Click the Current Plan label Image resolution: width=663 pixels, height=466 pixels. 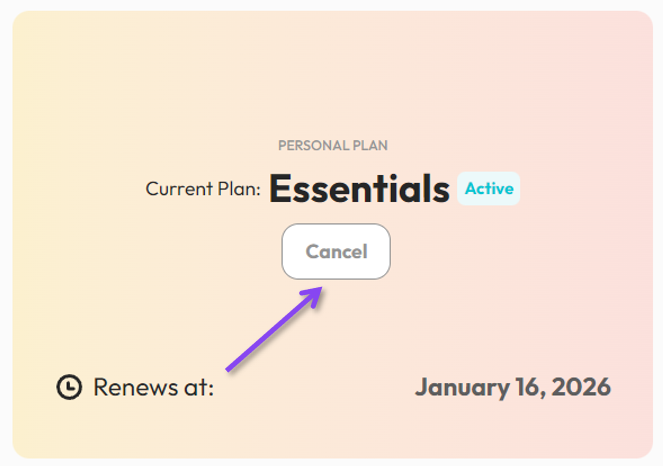203,188
